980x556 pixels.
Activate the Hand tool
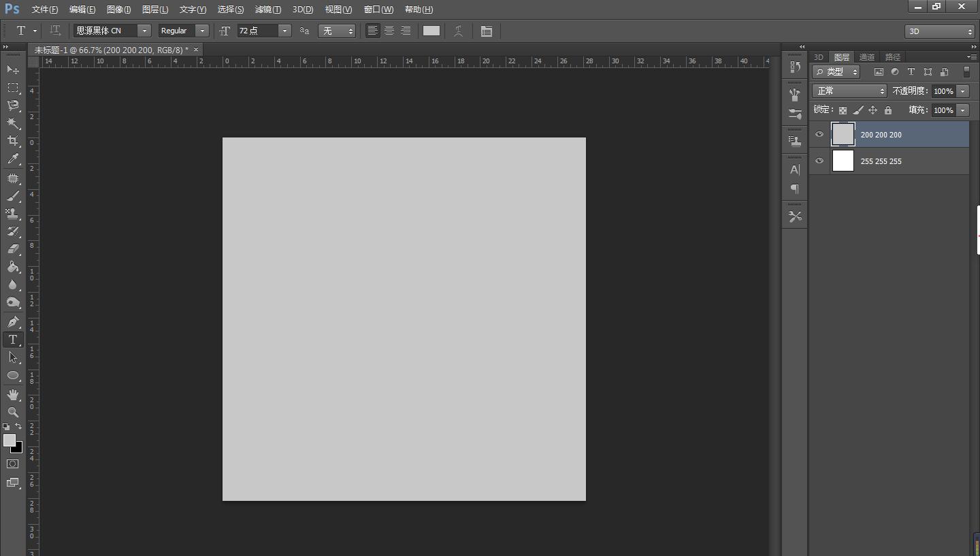13,394
